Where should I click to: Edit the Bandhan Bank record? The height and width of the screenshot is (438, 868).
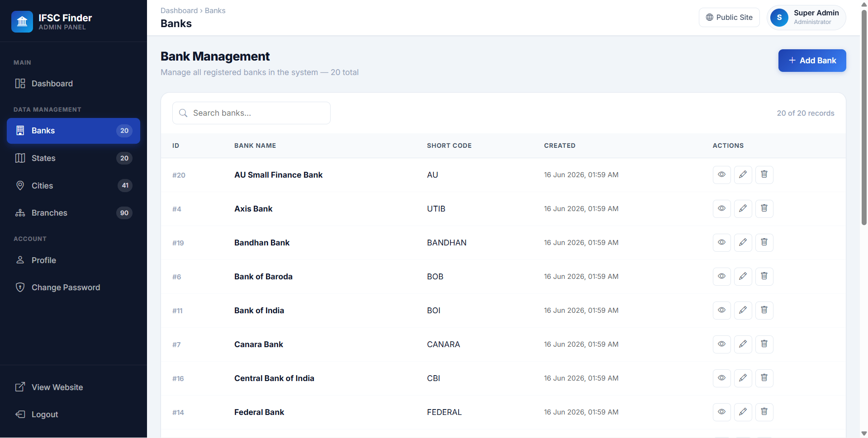pos(743,242)
